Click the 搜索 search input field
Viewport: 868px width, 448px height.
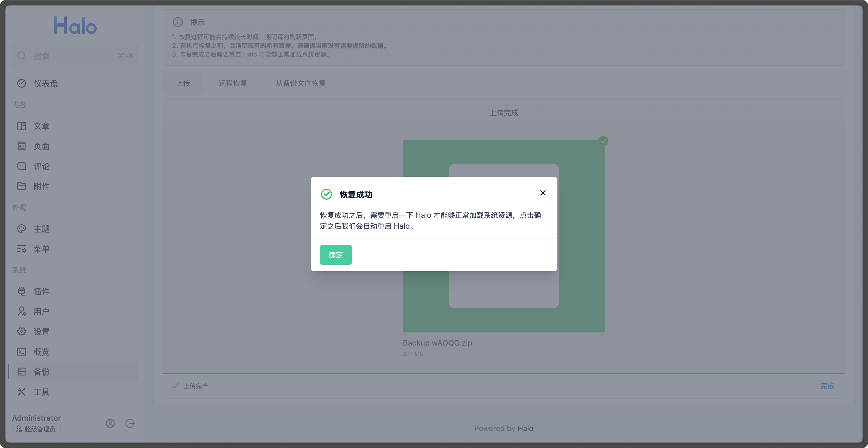76,56
